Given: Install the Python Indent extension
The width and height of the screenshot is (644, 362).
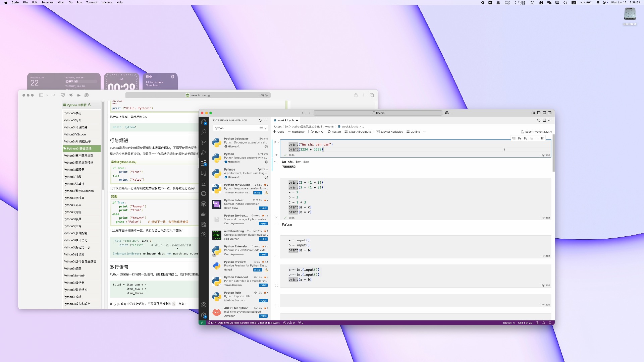Looking at the screenshot, I should pyautogui.click(x=263, y=208).
